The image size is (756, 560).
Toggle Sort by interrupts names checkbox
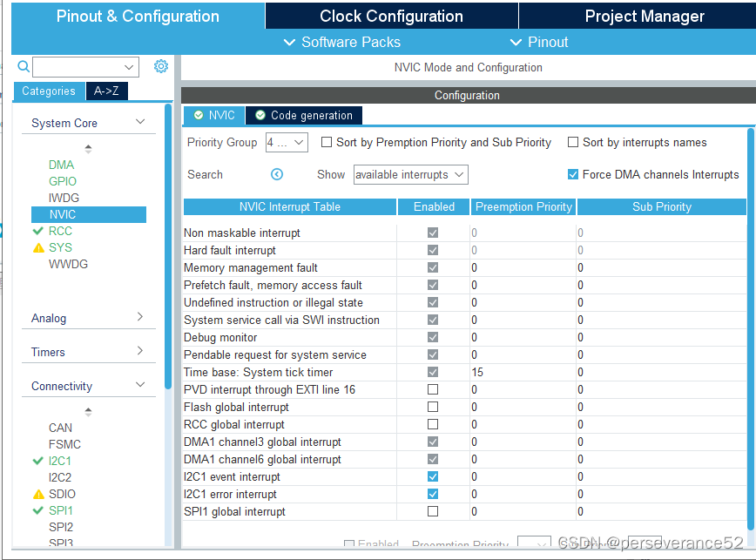[573, 142]
